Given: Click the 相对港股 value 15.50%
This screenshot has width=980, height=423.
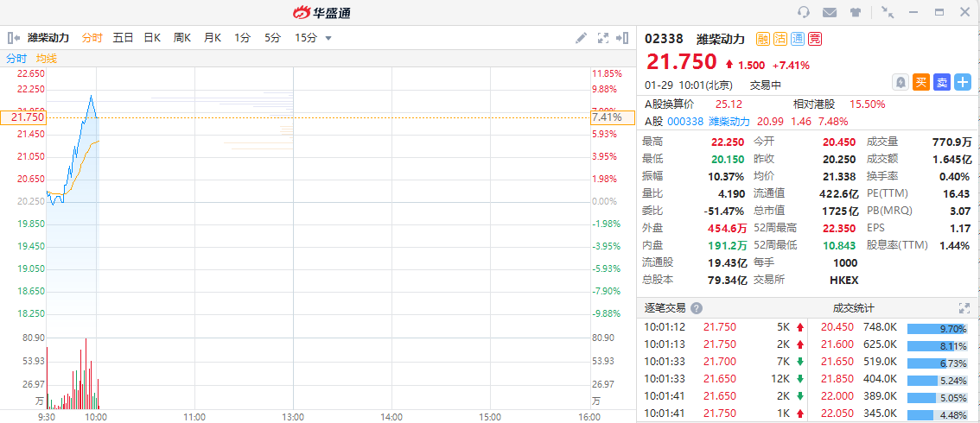Looking at the screenshot, I should pos(867,104).
